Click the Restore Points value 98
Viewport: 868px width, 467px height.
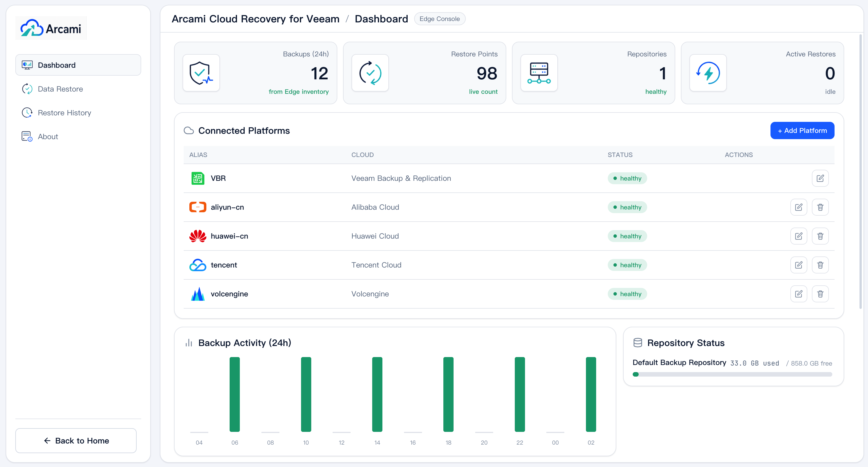tap(487, 73)
